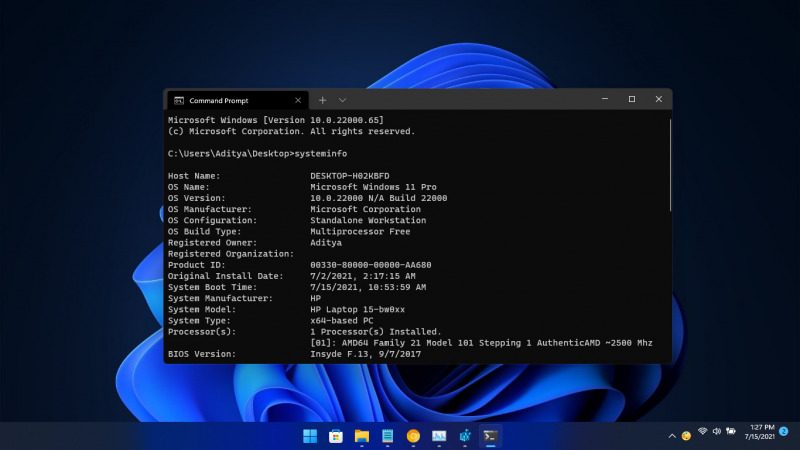This screenshot has height=450, width=800.
Task: Click the 'Microsoft Corporation' OS manufacturer value
Action: coord(365,210)
